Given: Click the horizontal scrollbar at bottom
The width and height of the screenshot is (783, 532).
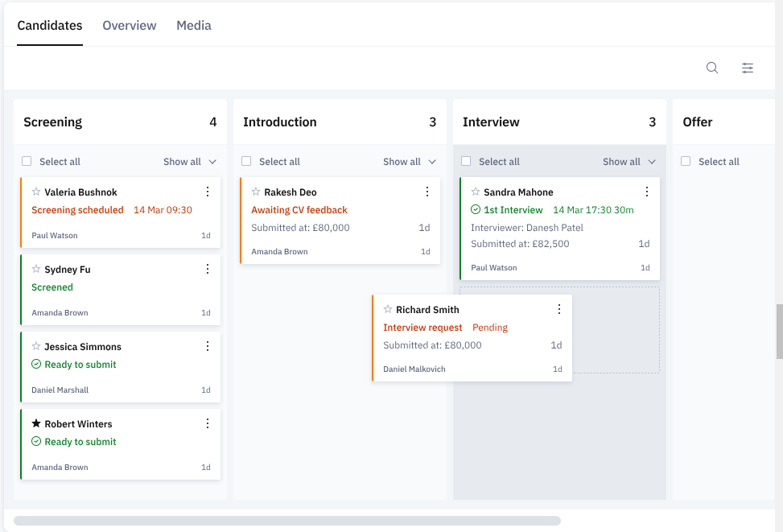Looking at the screenshot, I should click(287, 521).
